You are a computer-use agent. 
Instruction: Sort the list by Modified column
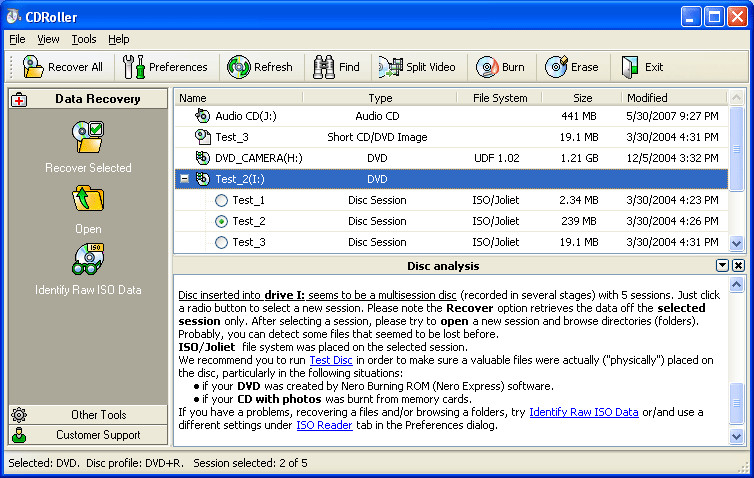pos(675,98)
